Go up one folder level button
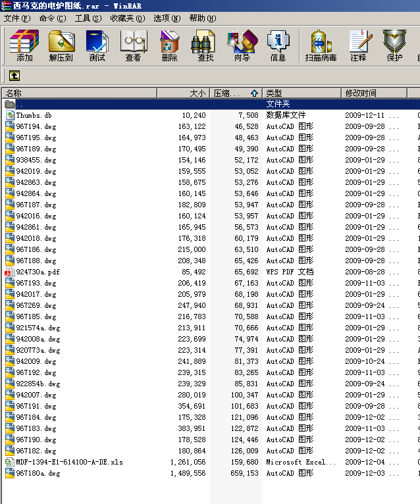420x504 pixels. 14,76
